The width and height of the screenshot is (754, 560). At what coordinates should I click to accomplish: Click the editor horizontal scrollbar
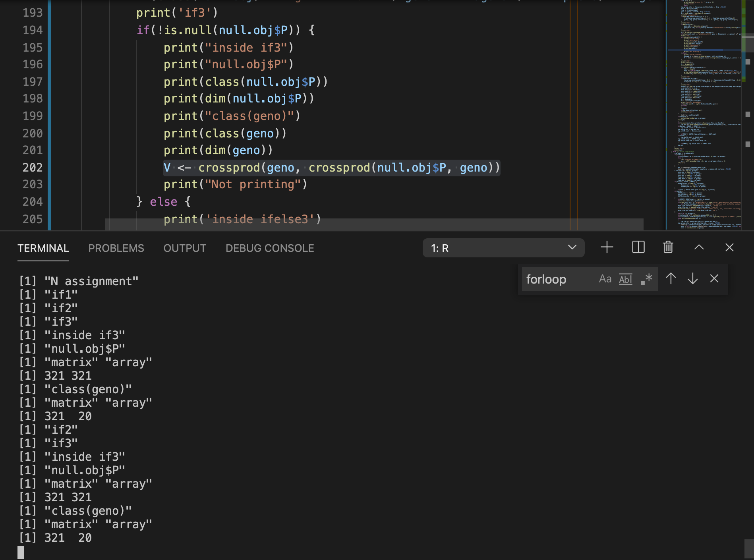374,224
